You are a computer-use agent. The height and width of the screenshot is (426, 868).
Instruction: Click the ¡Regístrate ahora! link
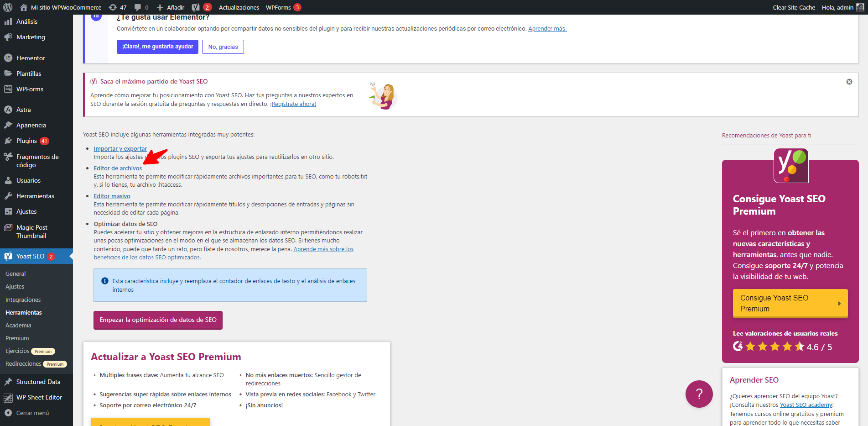point(293,104)
